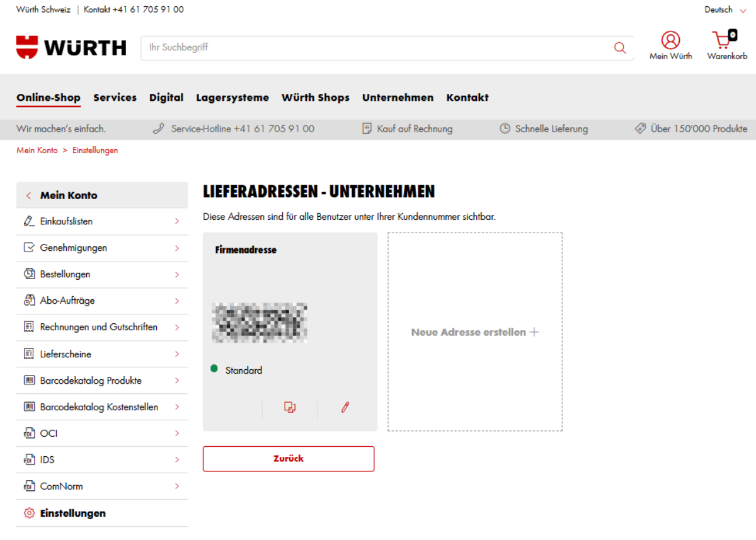The image size is (756, 540).
Task: Click the price tag icon by Über 150'000 Produkte
Action: 641,129
